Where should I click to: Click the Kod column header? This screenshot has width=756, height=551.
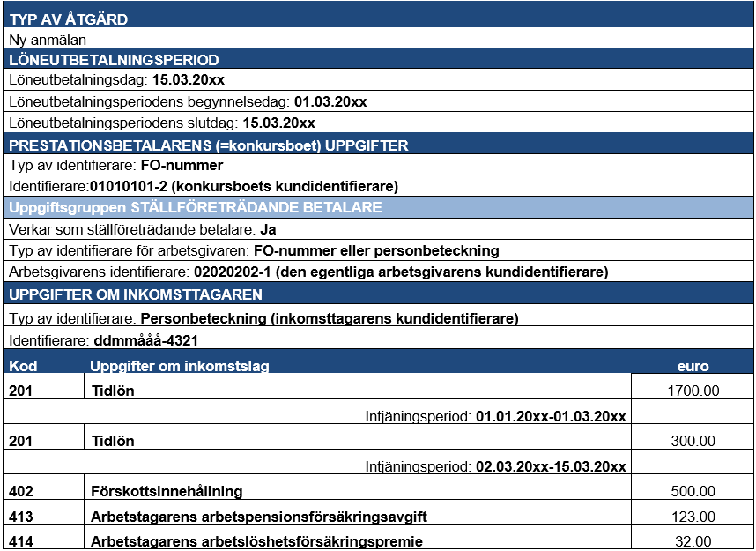(x=23, y=366)
